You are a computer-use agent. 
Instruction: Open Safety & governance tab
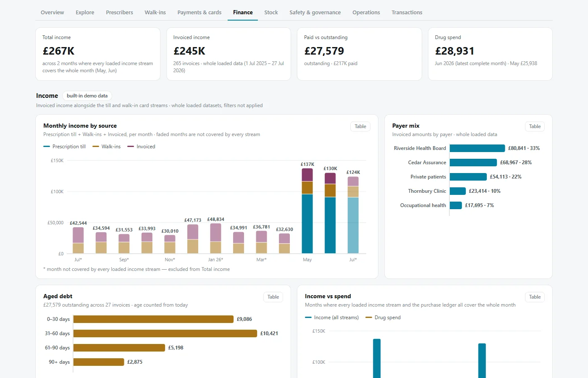click(x=315, y=12)
